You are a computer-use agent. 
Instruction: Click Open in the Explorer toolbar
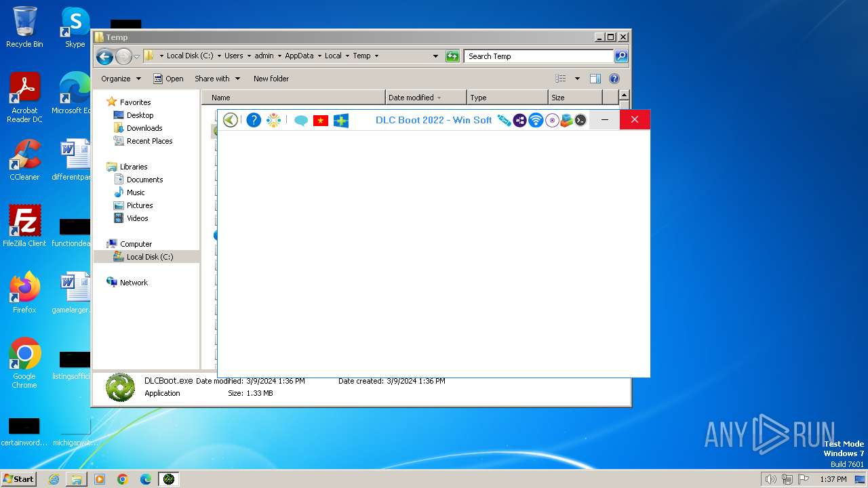click(x=168, y=79)
